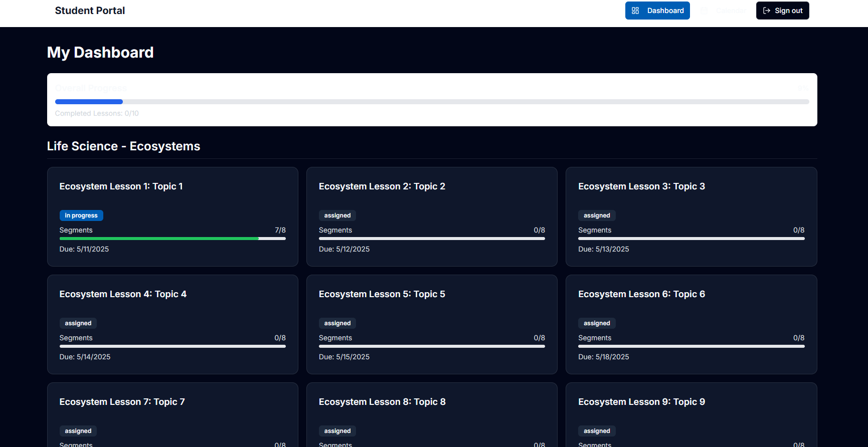Screen dimensions: 868x447
Task: Click the 'Completed Lessons: 0/10' text
Action: 97,113
